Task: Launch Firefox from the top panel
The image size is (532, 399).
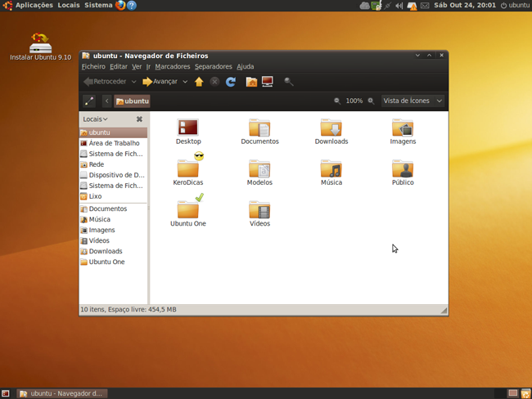Action: click(x=120, y=5)
